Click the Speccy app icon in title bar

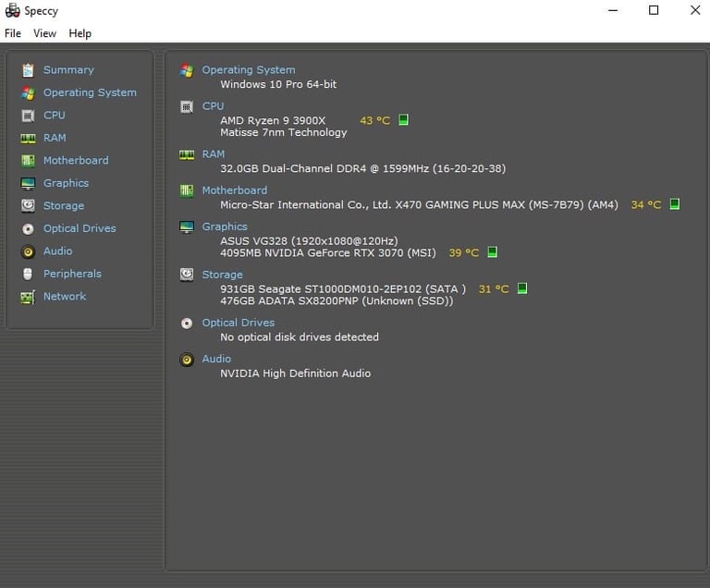[12, 10]
